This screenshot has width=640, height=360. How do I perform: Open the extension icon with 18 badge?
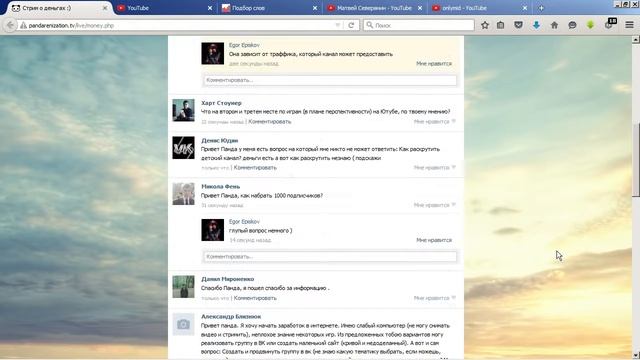(x=610, y=24)
